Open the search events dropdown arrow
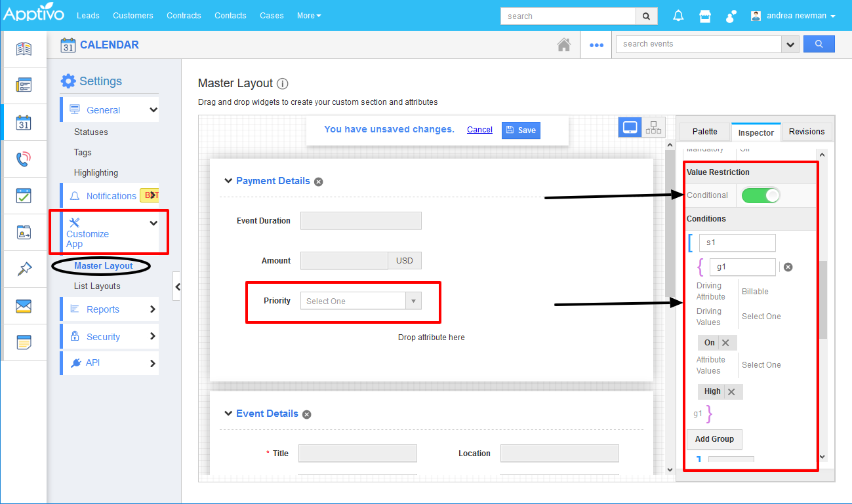The width and height of the screenshot is (852, 504). pos(790,44)
